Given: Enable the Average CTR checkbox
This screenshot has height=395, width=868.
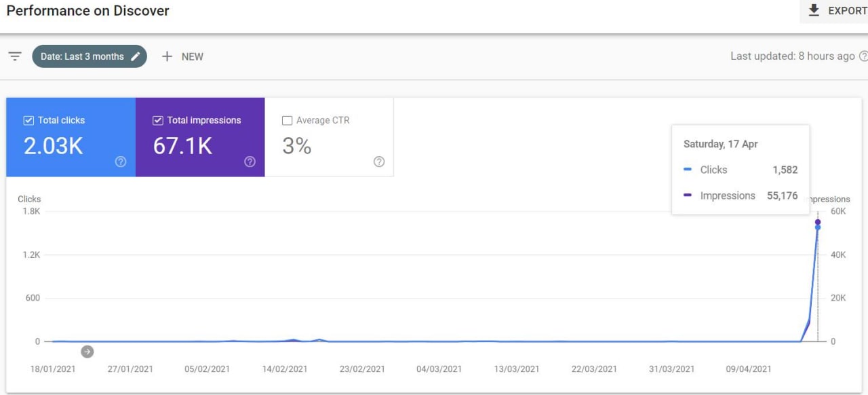Looking at the screenshot, I should click(287, 120).
